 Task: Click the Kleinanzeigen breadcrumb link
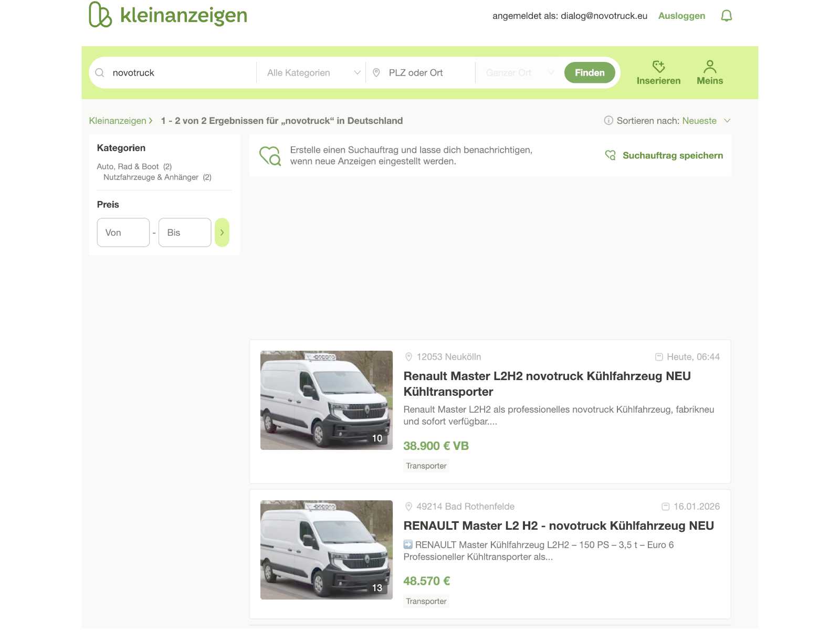(x=118, y=121)
